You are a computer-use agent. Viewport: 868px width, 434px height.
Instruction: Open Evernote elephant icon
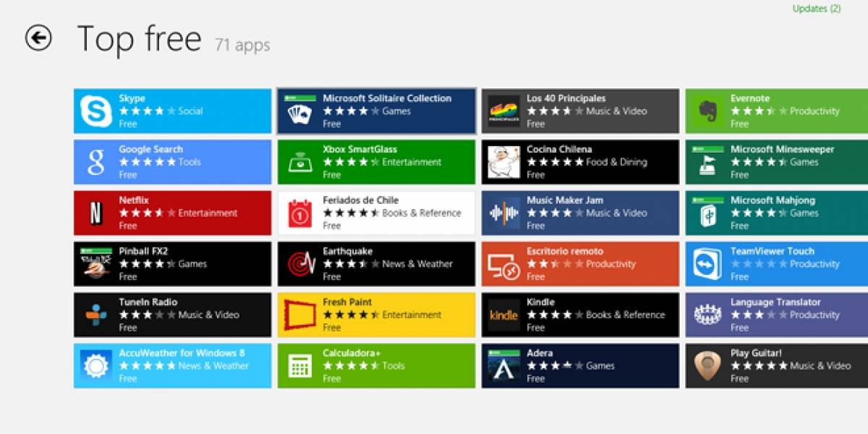click(x=707, y=111)
